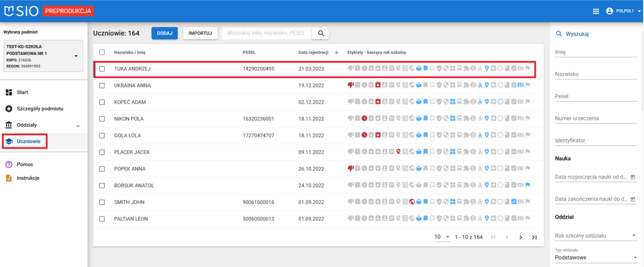Click red thumbs-down icon for UKRAINA ANNA
This screenshot has width=644, height=267.
(350, 85)
